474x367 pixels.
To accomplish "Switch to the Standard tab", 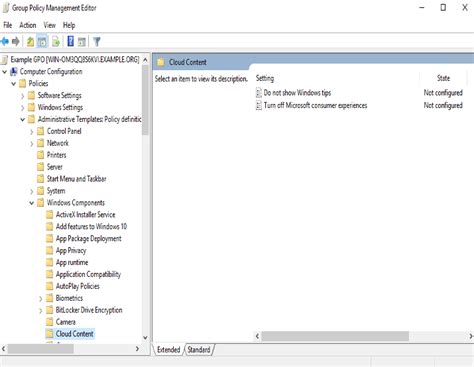I will tap(199, 349).
